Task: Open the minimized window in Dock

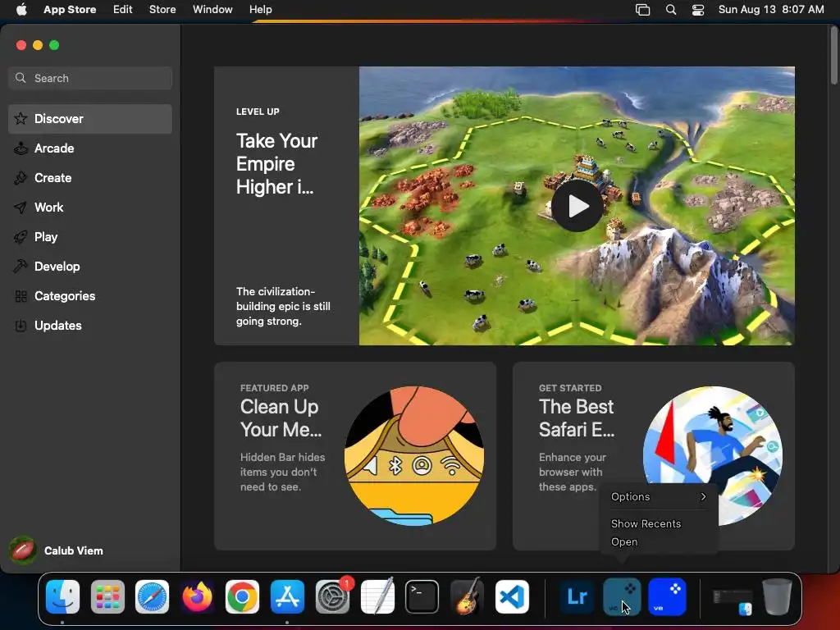Action: [733, 600]
